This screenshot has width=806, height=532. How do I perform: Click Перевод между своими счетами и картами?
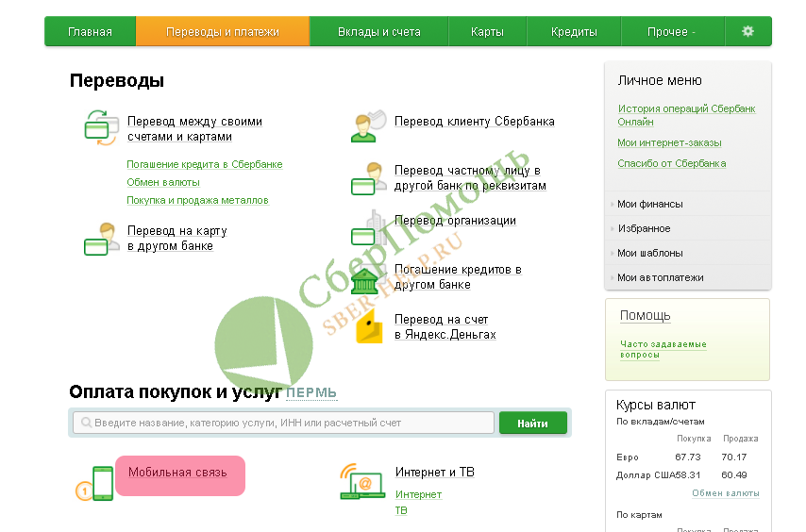194,129
